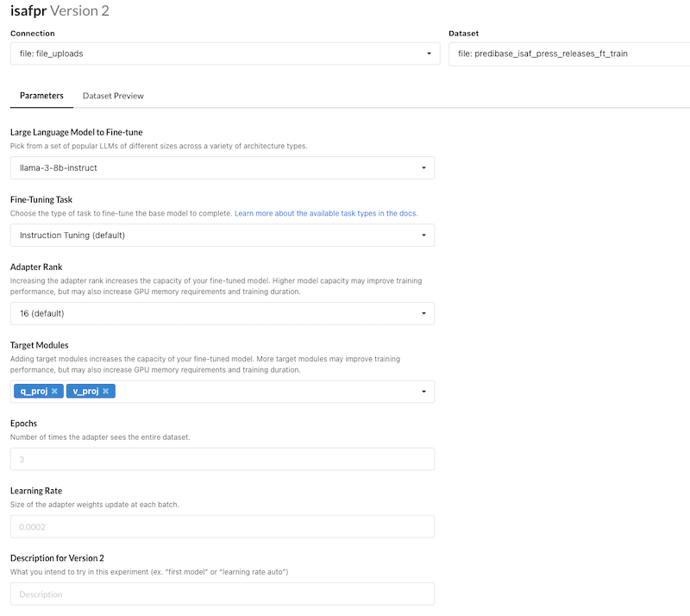Click the isafpr Version 2 heading

pos(60,11)
